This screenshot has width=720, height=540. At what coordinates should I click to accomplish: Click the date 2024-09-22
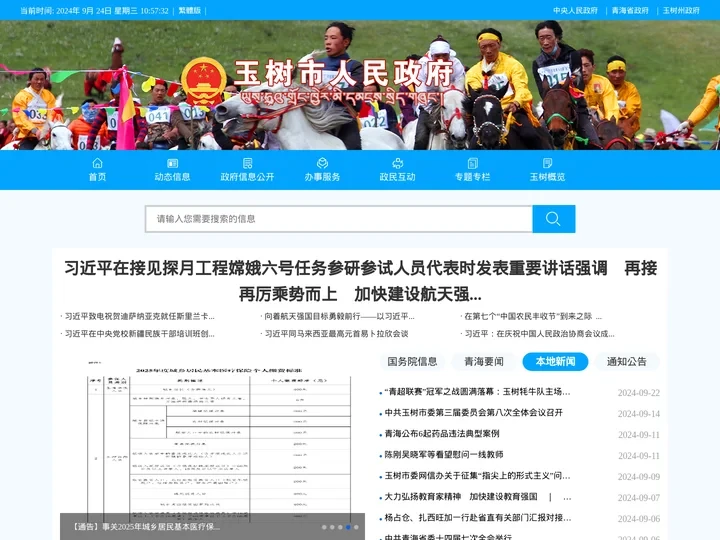[639, 393]
